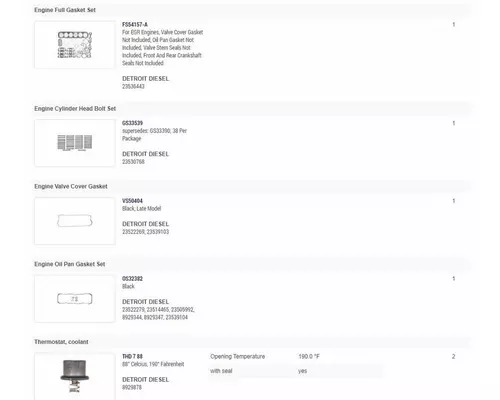Open the cylinder head bolt set thumbnail
The width and height of the screenshot is (500, 400).
point(75,143)
